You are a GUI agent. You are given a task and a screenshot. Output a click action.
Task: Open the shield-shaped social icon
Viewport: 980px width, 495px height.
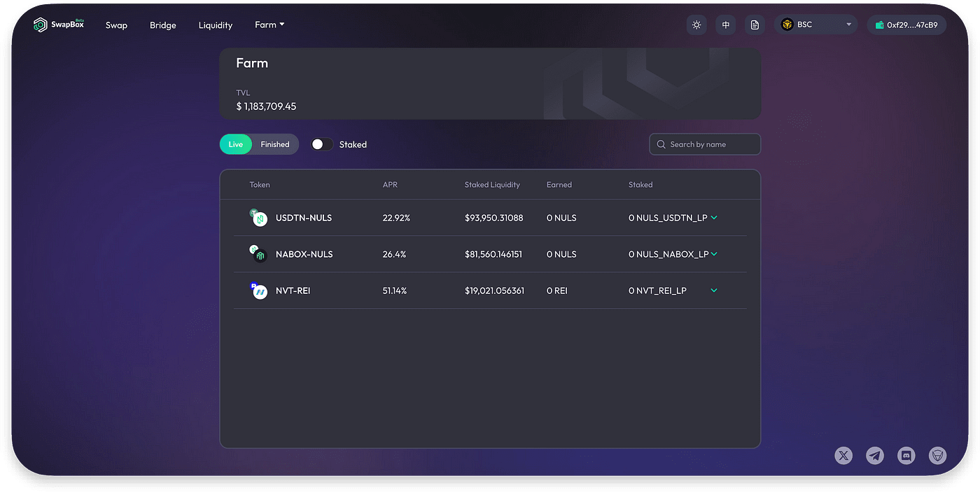point(937,456)
